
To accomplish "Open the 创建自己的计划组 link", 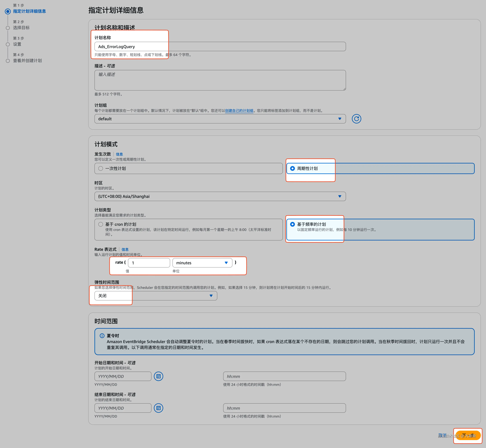I will click(x=239, y=111).
